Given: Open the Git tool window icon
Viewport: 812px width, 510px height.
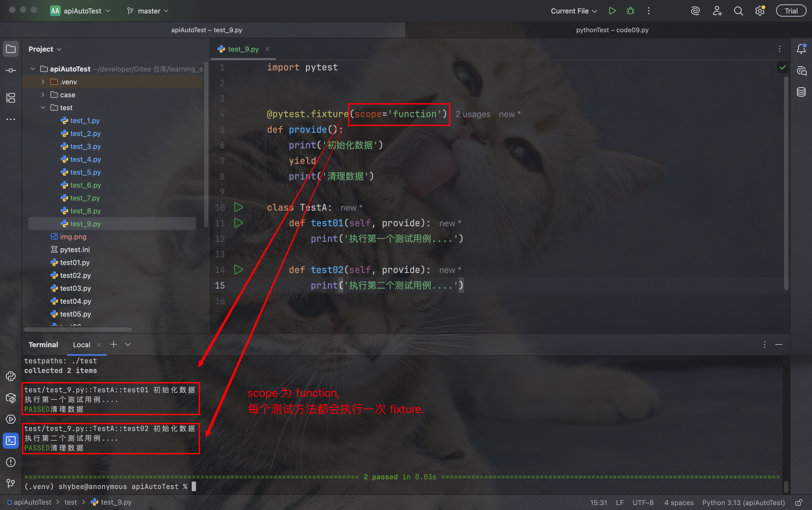Looking at the screenshot, I should tap(11, 484).
